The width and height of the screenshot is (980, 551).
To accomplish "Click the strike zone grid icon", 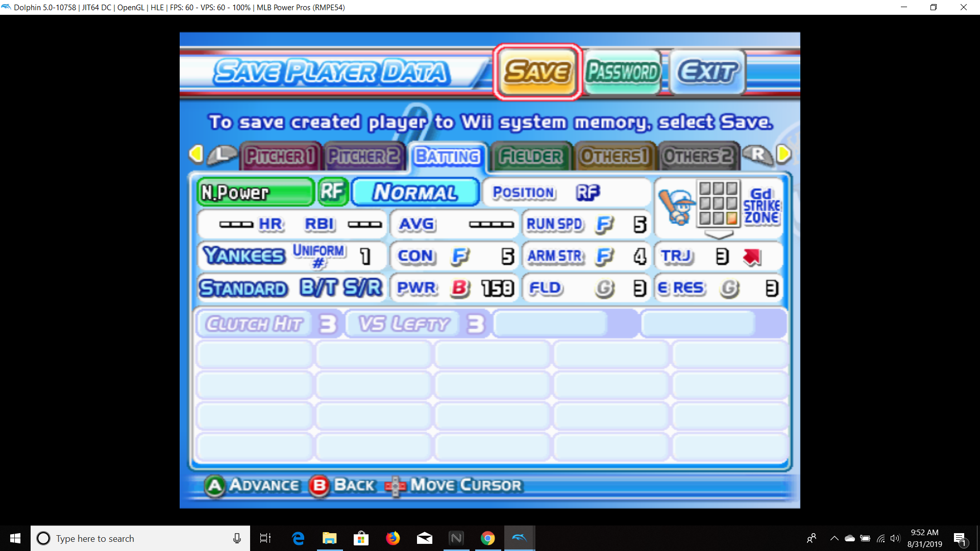I will pos(718,203).
